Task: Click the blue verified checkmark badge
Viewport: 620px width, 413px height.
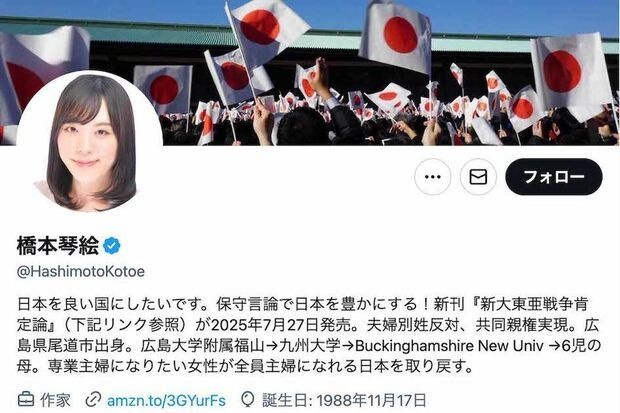Action: [x=112, y=246]
